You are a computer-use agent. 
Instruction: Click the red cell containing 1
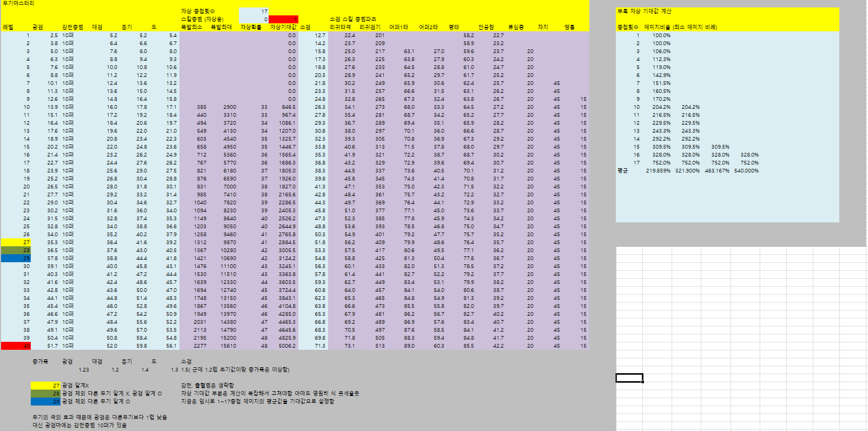tap(283, 19)
